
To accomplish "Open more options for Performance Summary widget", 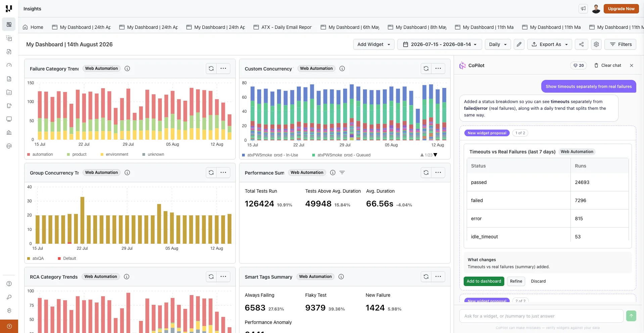I will [x=438, y=173].
